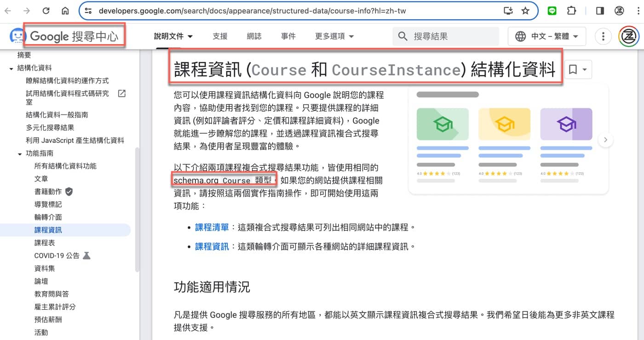This screenshot has height=340, width=644.
Task: Select 書籍動作 in the sidebar
Action: (48, 192)
